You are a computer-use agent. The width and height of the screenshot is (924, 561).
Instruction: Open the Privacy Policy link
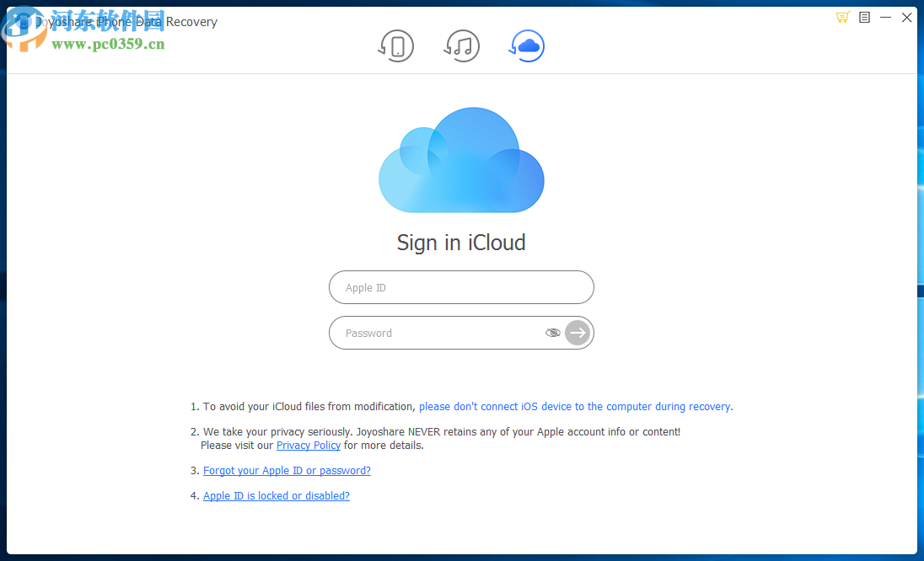coord(309,445)
